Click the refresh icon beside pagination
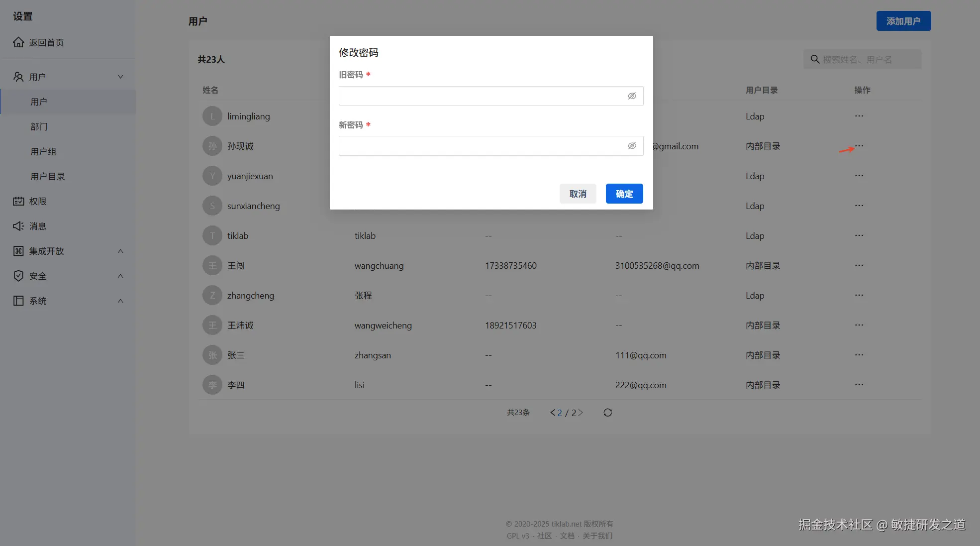 pos(607,413)
